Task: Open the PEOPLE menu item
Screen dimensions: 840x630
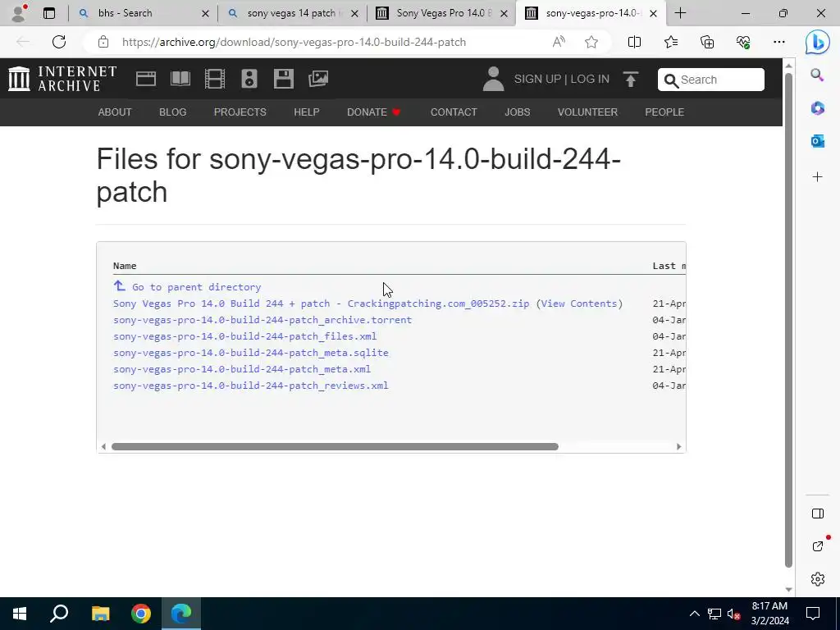Action: [664, 112]
